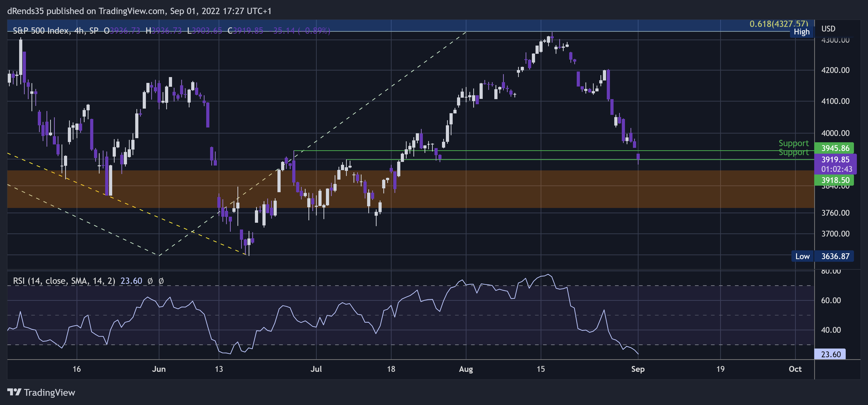Click the USD currency label
The height and width of the screenshot is (405, 868).
click(828, 29)
